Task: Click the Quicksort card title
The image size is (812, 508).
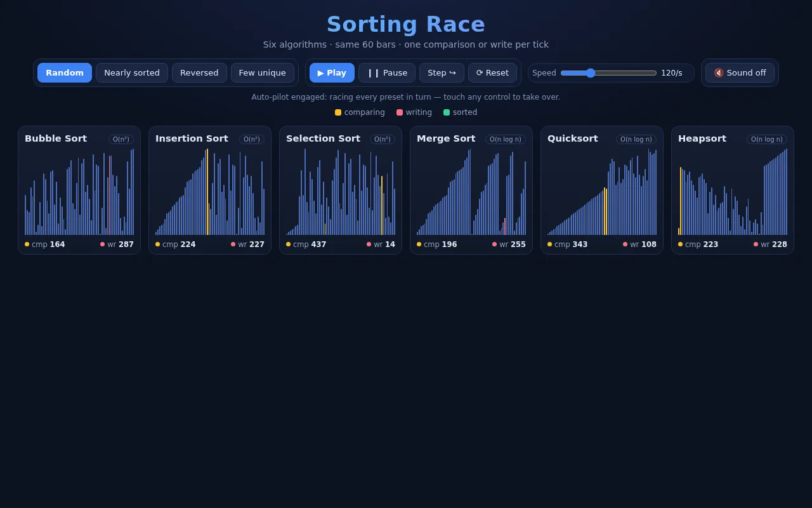Action: pyautogui.click(x=573, y=138)
